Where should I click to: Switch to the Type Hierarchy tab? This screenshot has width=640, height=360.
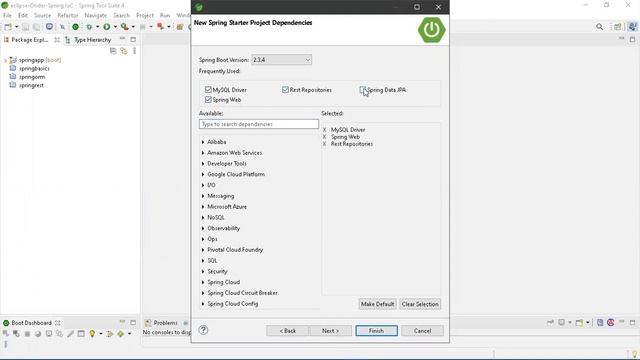tap(88, 40)
